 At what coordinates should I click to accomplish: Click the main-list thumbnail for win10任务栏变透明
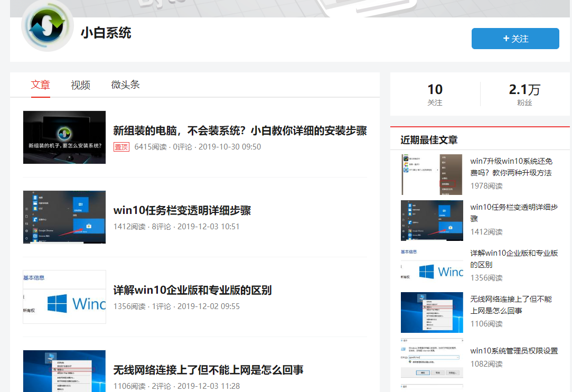point(64,217)
